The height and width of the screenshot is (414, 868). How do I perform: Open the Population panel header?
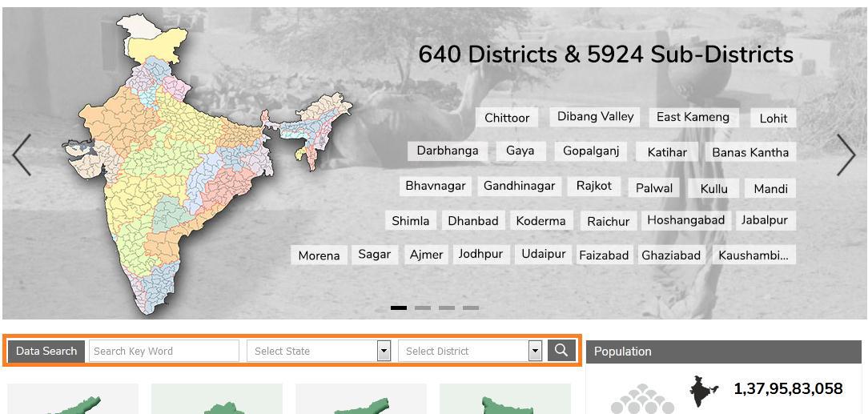[x=723, y=352]
